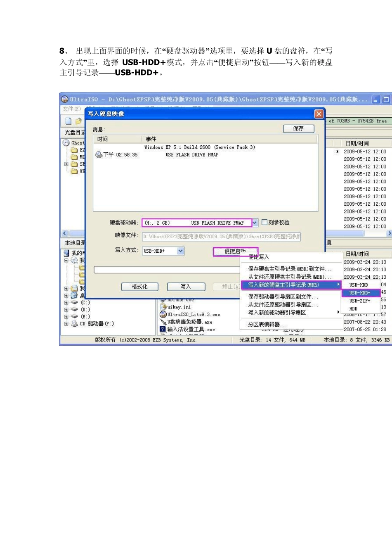Click the 格式化 button
Viewport: 392px width, 555px height.
[140, 287]
